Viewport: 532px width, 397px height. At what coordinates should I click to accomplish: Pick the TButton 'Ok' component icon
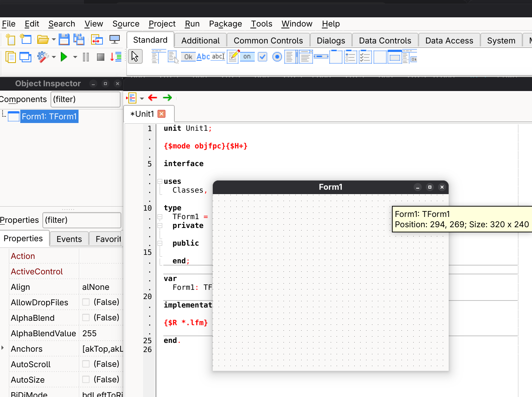coord(188,57)
